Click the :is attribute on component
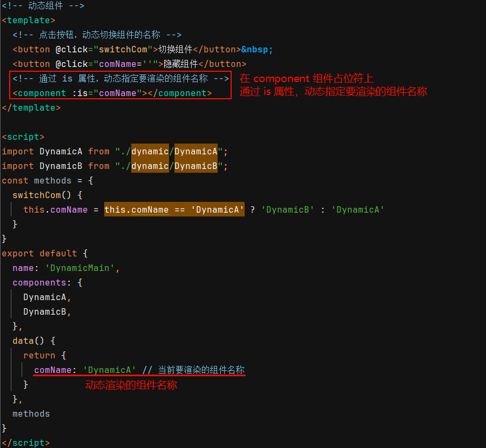 pos(80,93)
